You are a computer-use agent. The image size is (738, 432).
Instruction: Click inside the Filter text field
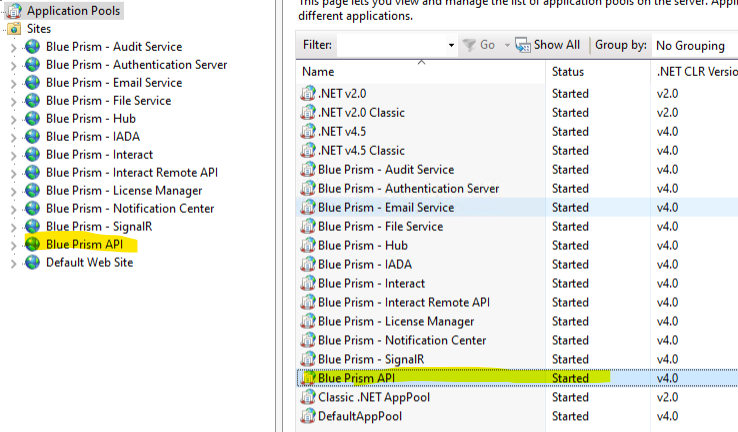pyautogui.click(x=392, y=45)
